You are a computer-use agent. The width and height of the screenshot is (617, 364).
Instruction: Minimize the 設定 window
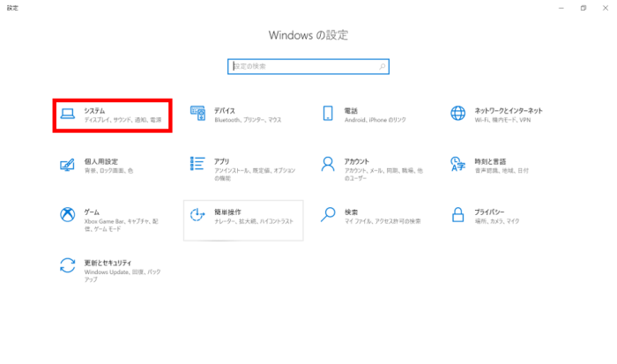(x=561, y=7)
